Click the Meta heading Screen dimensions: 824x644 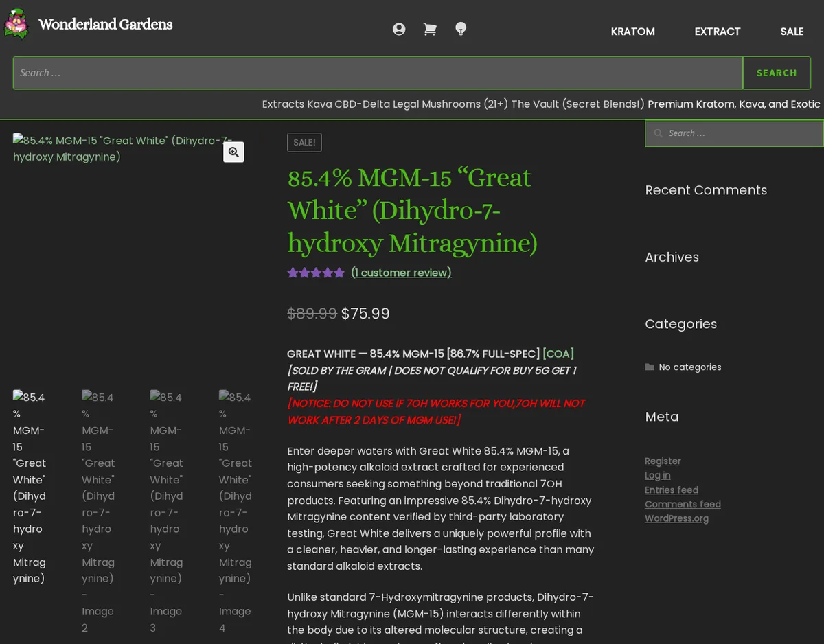[661, 417]
